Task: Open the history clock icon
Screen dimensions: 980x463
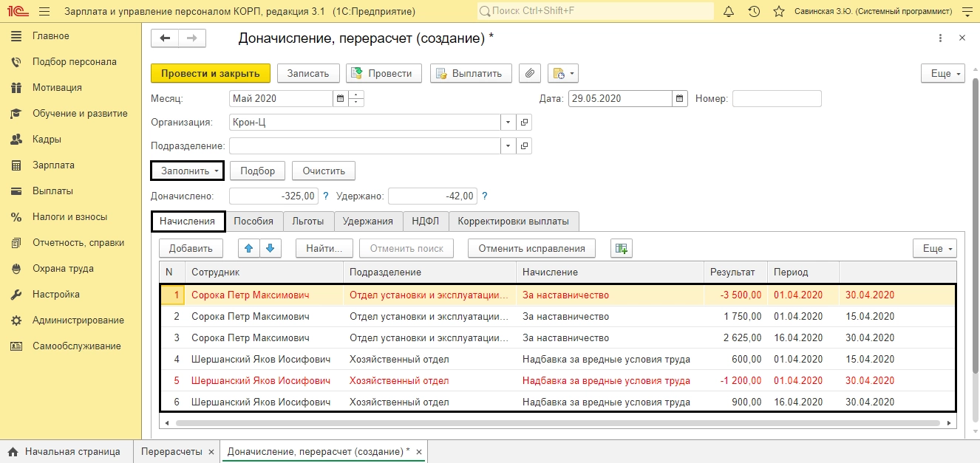Action: 753,11
